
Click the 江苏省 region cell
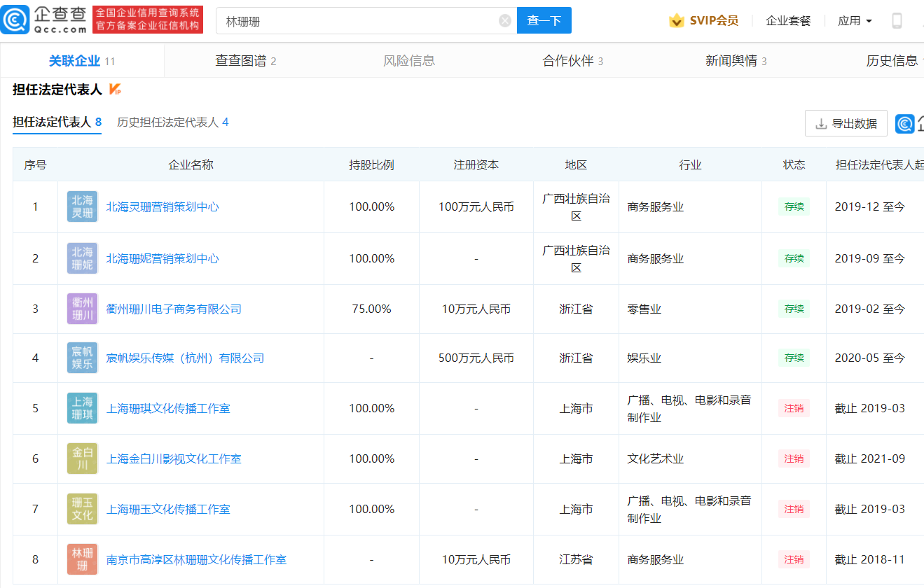tap(576, 560)
